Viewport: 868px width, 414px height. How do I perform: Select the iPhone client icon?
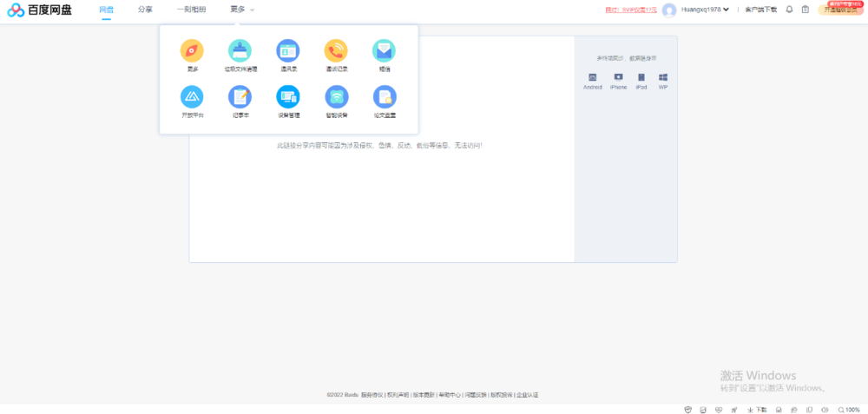(618, 77)
